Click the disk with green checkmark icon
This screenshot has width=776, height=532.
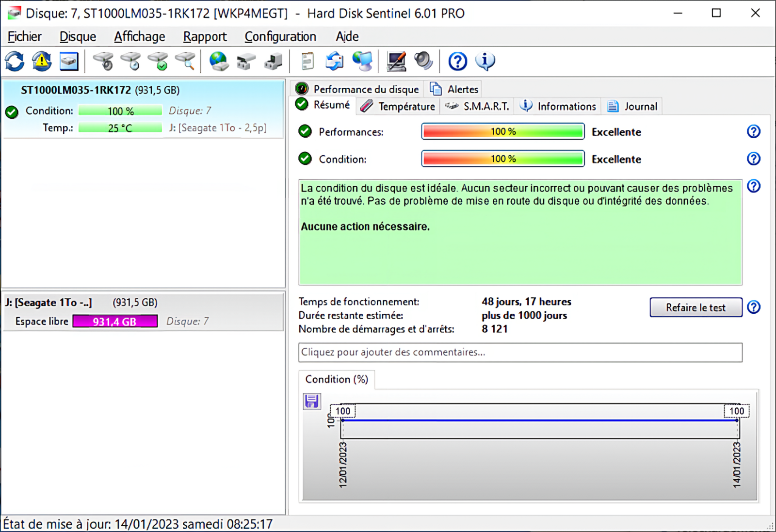tap(158, 61)
